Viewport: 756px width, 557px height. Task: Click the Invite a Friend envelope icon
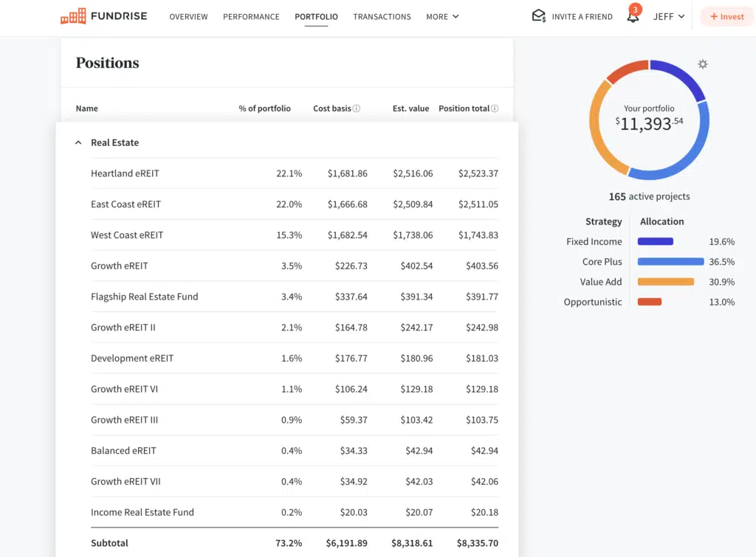(539, 16)
